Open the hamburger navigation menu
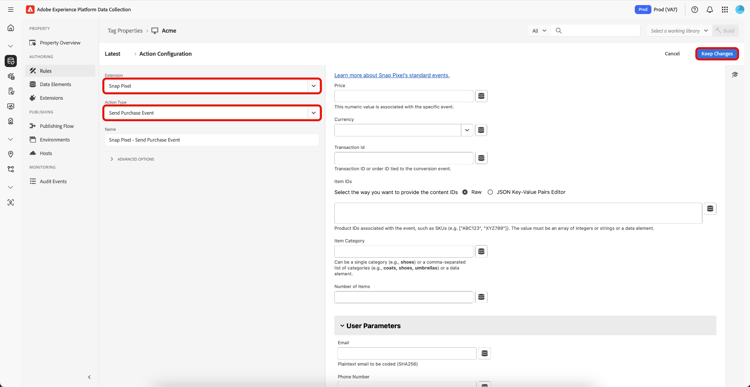 click(x=11, y=10)
